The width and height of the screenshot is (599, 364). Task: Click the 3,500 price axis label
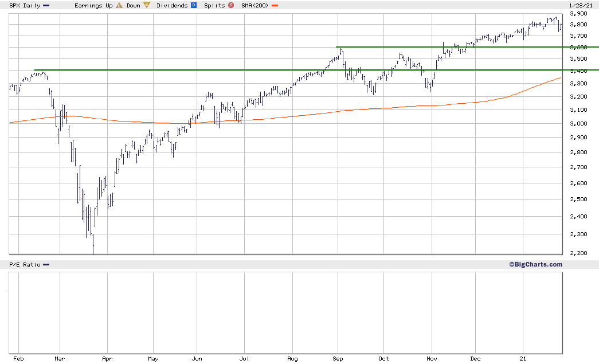(578, 59)
